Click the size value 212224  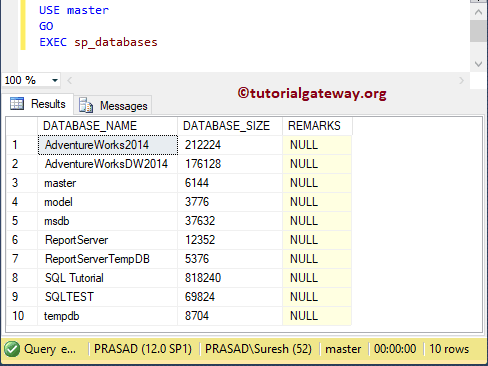point(203,145)
